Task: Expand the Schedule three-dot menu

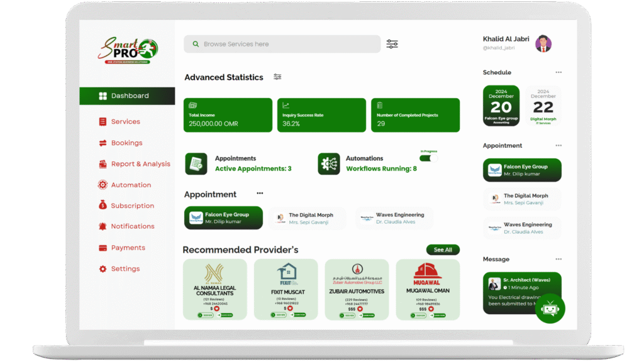Action: [x=558, y=72]
